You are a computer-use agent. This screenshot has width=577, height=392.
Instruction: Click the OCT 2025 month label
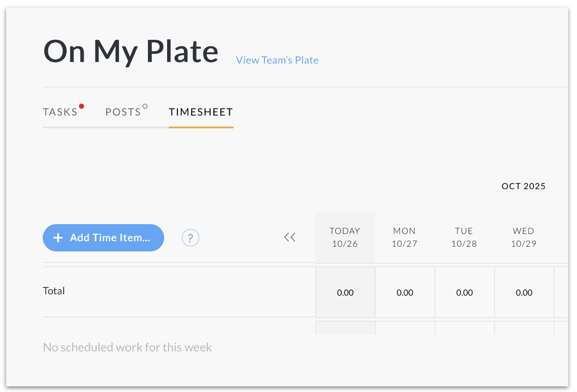pyautogui.click(x=524, y=186)
